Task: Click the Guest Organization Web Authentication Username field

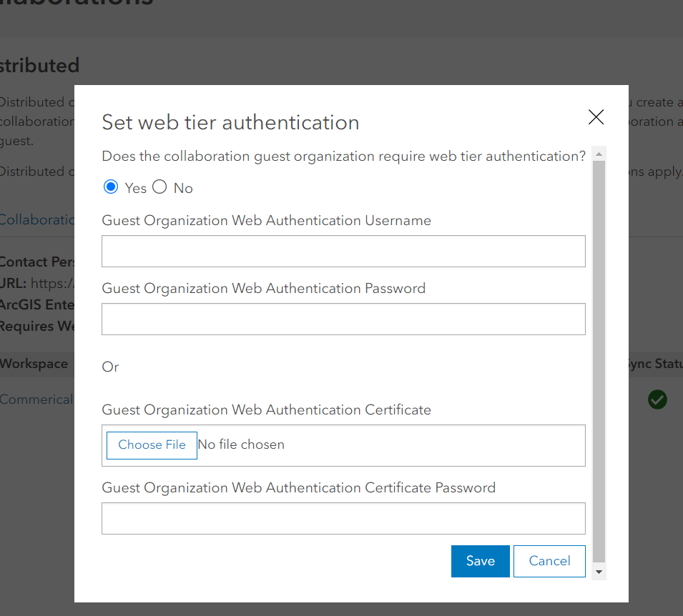Action: 343,251
